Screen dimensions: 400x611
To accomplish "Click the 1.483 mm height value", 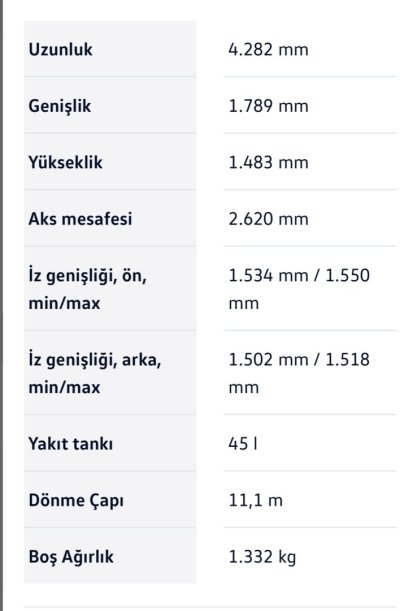I will tap(268, 162).
